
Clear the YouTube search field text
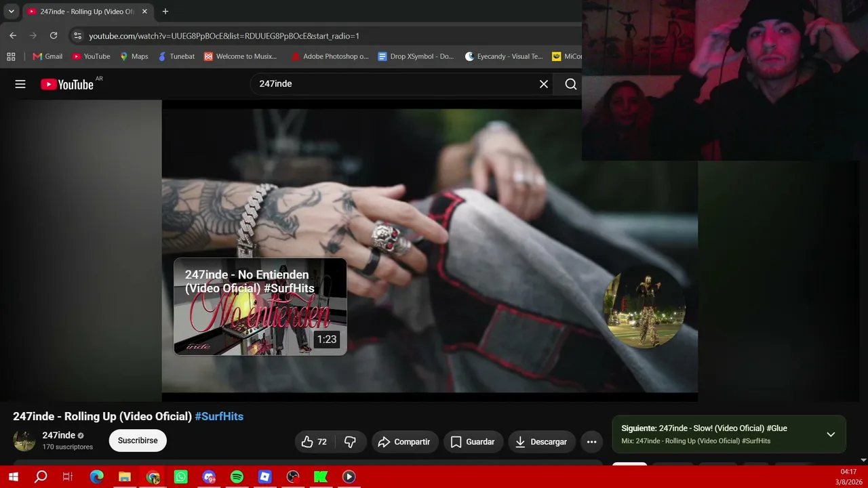[544, 84]
